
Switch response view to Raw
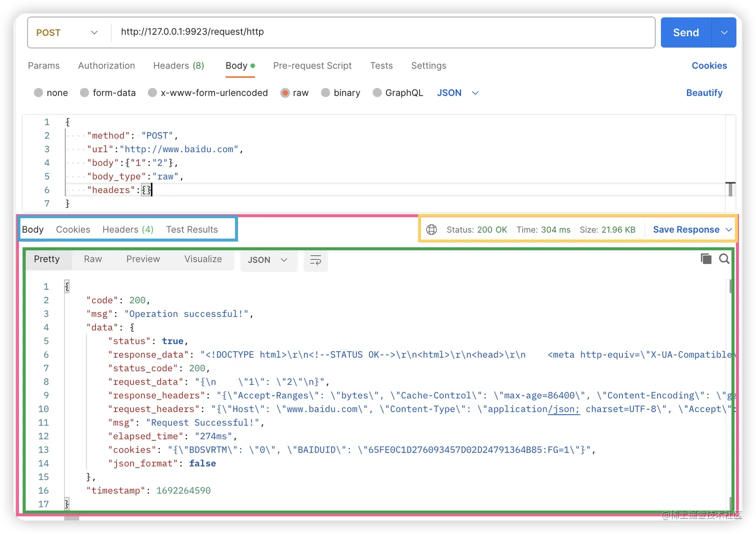pos(93,259)
